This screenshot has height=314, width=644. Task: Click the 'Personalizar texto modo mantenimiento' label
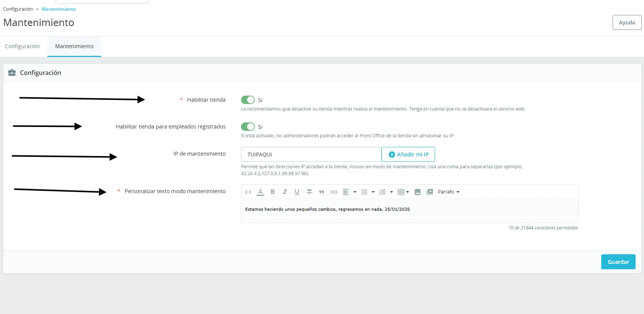[x=175, y=191]
